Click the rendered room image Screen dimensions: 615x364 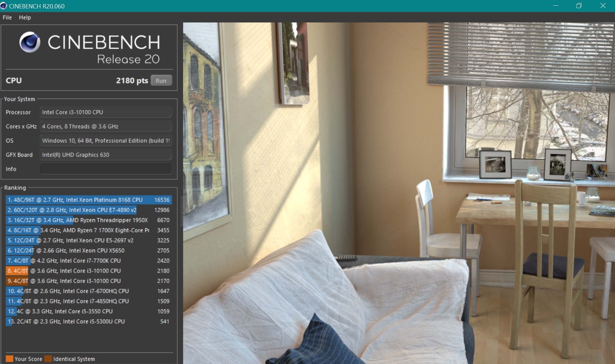tap(399, 193)
